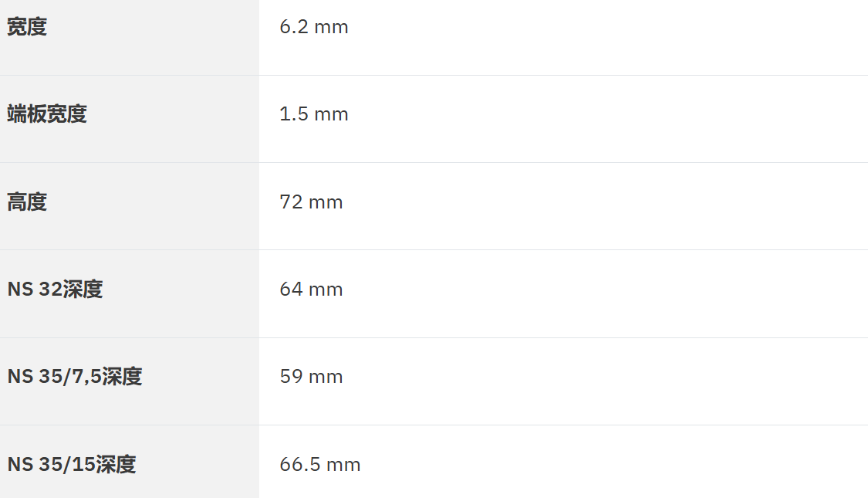
Task: Click the 'mm' unit in the 宽度 row
Action: pos(331,28)
